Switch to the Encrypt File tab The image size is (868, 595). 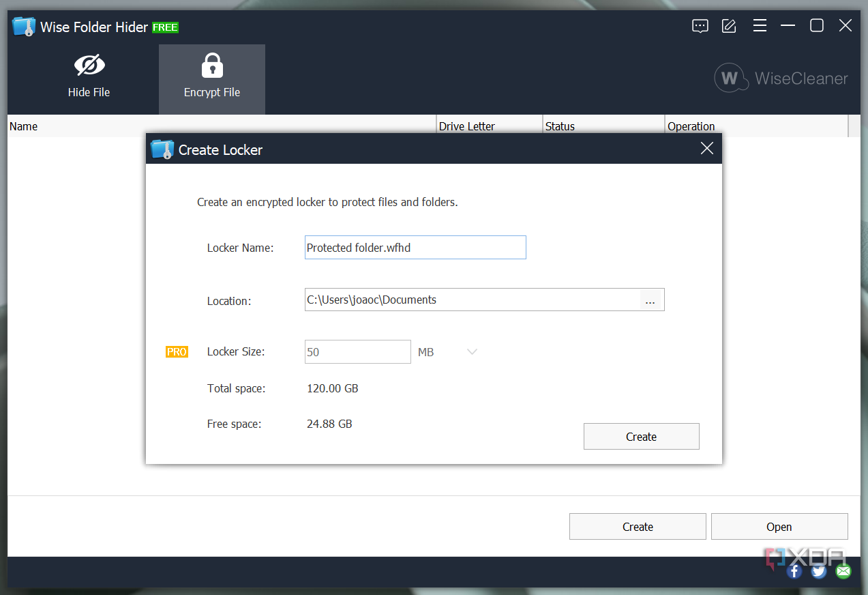pos(212,79)
